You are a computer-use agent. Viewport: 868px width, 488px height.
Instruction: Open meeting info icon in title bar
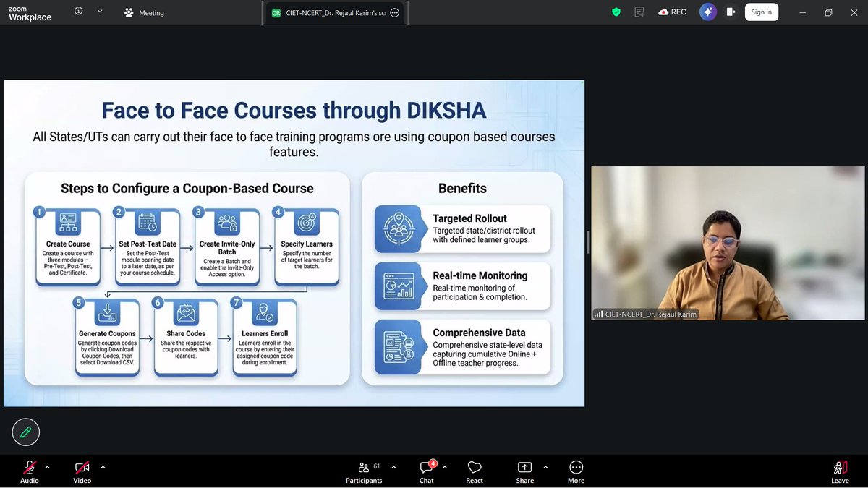78,12
